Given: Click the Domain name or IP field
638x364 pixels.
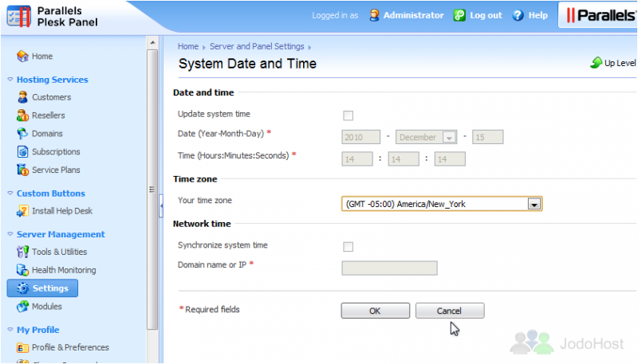Looking at the screenshot, I should 389,268.
